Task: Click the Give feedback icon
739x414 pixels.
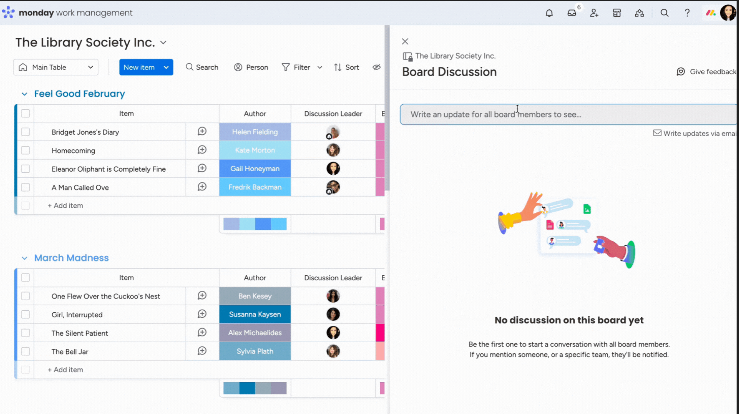Action: tap(681, 72)
